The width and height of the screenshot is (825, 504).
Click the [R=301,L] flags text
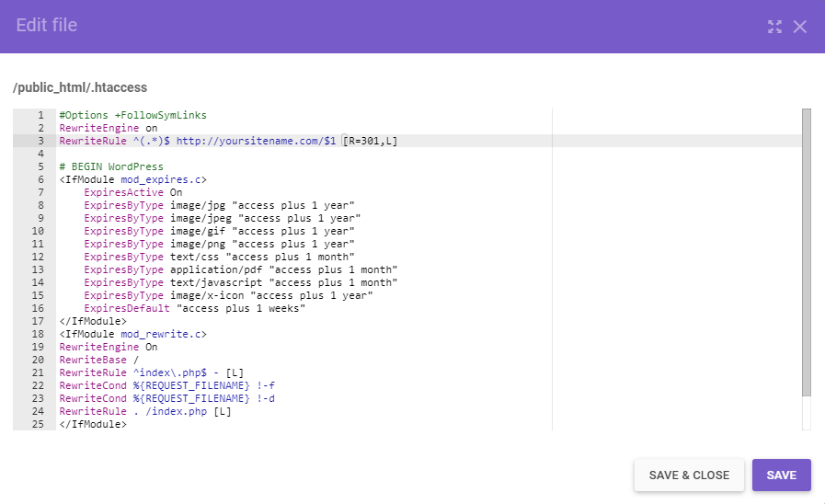[x=371, y=141]
